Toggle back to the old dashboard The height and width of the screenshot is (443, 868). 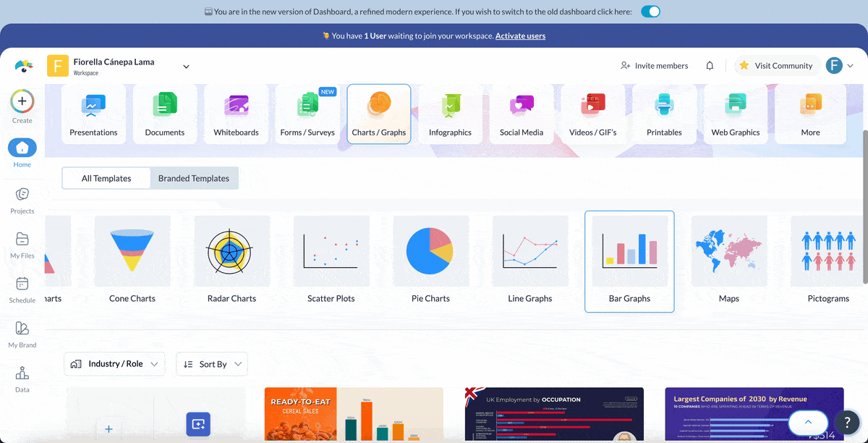[650, 11]
